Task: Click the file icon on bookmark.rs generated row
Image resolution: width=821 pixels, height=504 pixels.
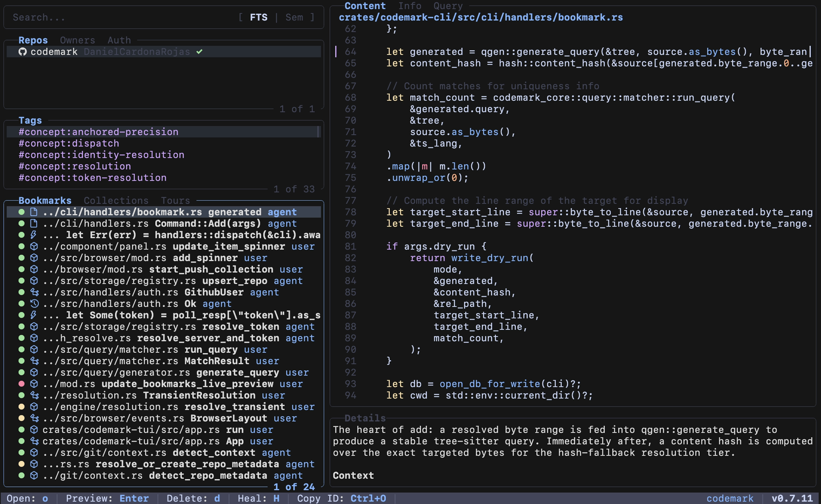Action: (x=34, y=212)
